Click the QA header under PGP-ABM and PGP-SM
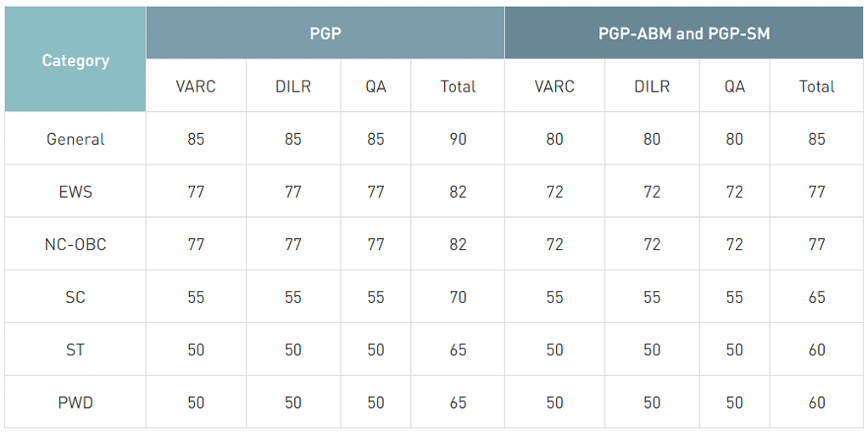The width and height of the screenshot is (868, 435). click(x=735, y=86)
